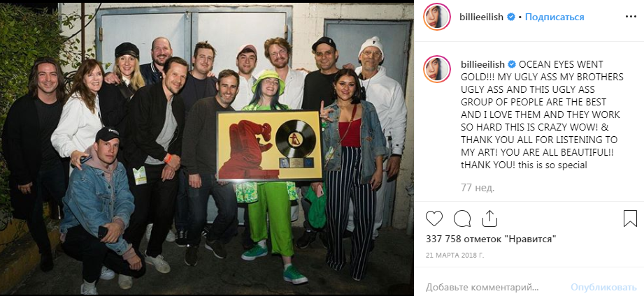The image size is (644, 296).
Task: Click the group photo of the post
Action: 207,148
